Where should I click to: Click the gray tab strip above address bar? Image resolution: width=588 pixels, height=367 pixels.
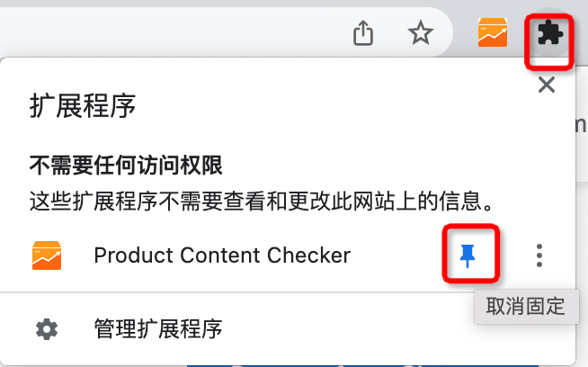(263, 4)
